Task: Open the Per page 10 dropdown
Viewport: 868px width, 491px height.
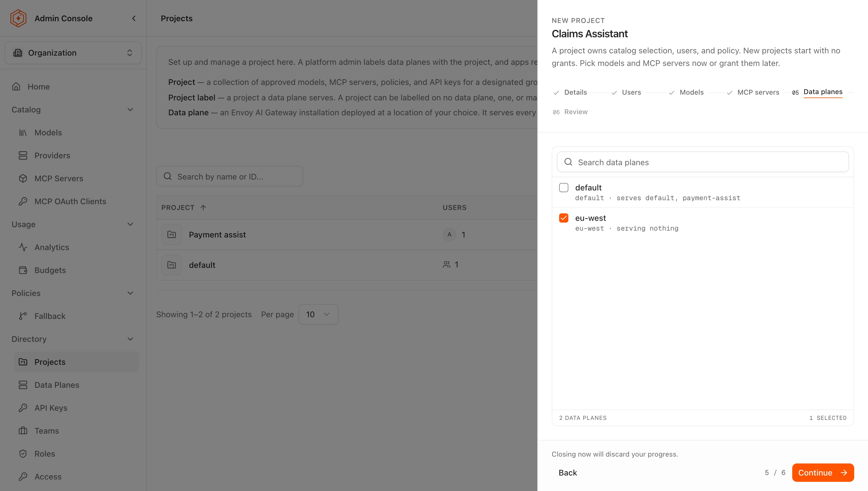Action: pyautogui.click(x=318, y=314)
